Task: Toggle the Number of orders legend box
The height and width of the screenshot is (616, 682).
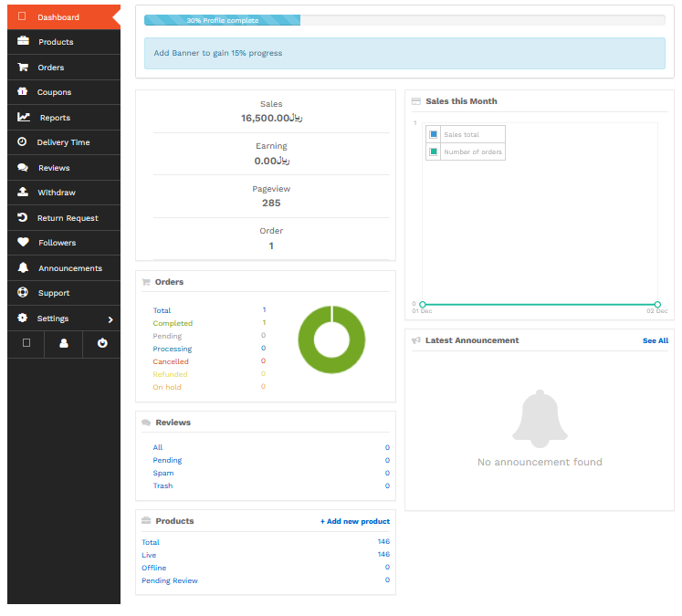Action: [x=433, y=151]
